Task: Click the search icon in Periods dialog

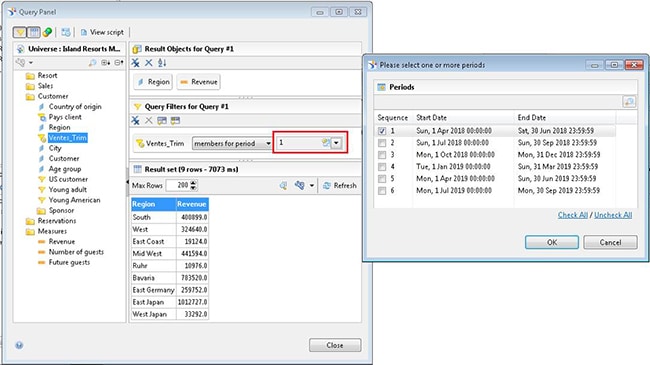Action: click(x=629, y=102)
